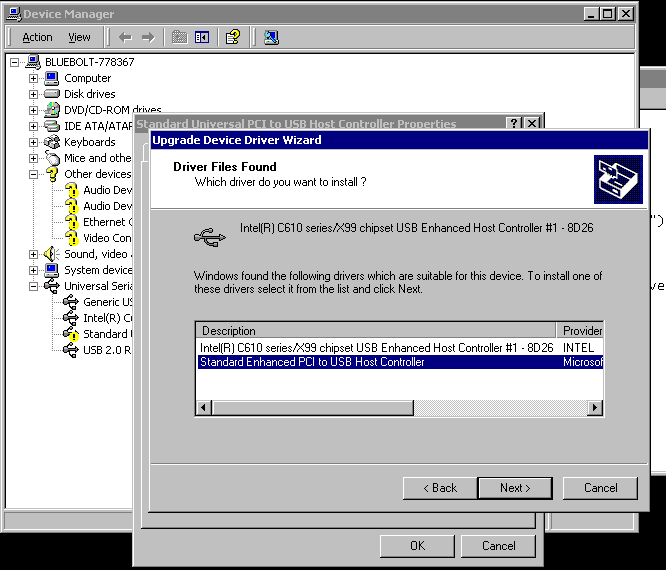Maximize the Device Manager window
Image resolution: width=666 pixels, height=570 pixels.
click(x=607, y=14)
